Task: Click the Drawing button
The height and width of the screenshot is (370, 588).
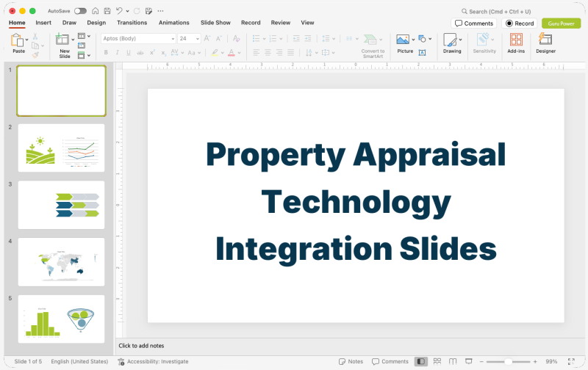Action: [452, 43]
